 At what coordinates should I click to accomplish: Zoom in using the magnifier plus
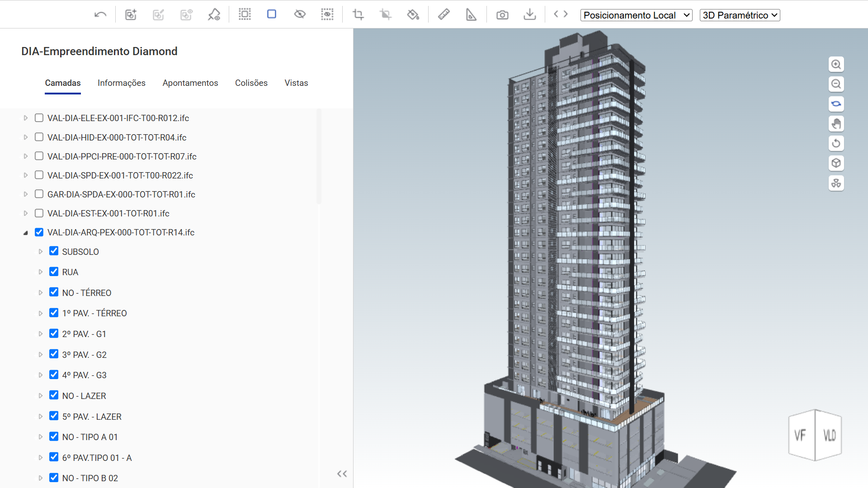point(836,64)
